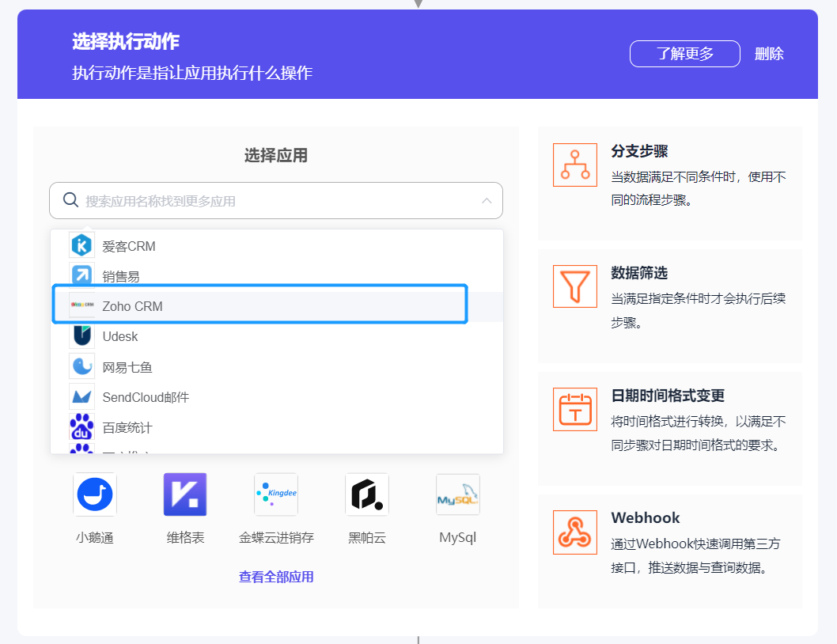The image size is (837, 644).
Task: Click the 爱客CRM app icon
Action: point(81,245)
